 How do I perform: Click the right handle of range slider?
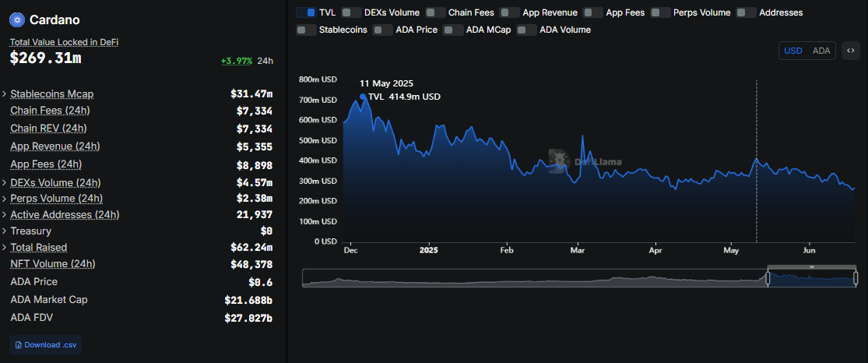(x=856, y=277)
